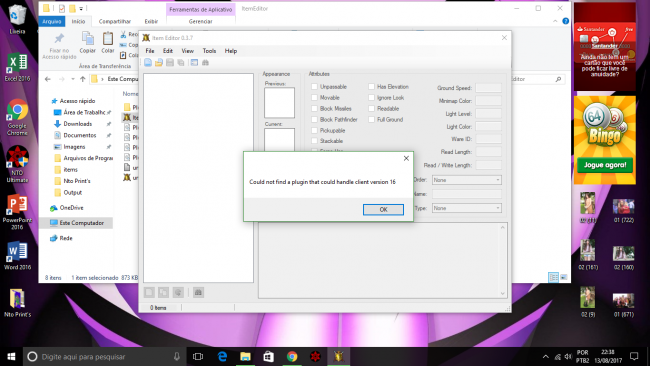The image size is (650, 366).
Task: Click Jogue agora on Bingo ad
Action: point(605,165)
